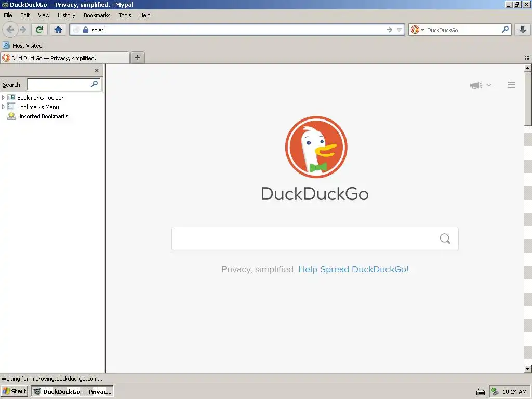Expand the Bookmarks Toolbar folder
The width and height of the screenshot is (532, 399).
click(x=4, y=97)
